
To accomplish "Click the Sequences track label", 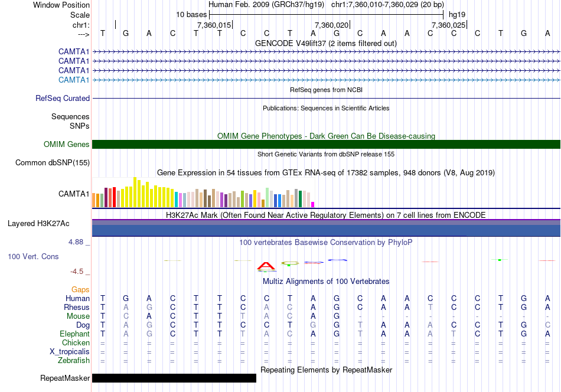I will point(70,117).
